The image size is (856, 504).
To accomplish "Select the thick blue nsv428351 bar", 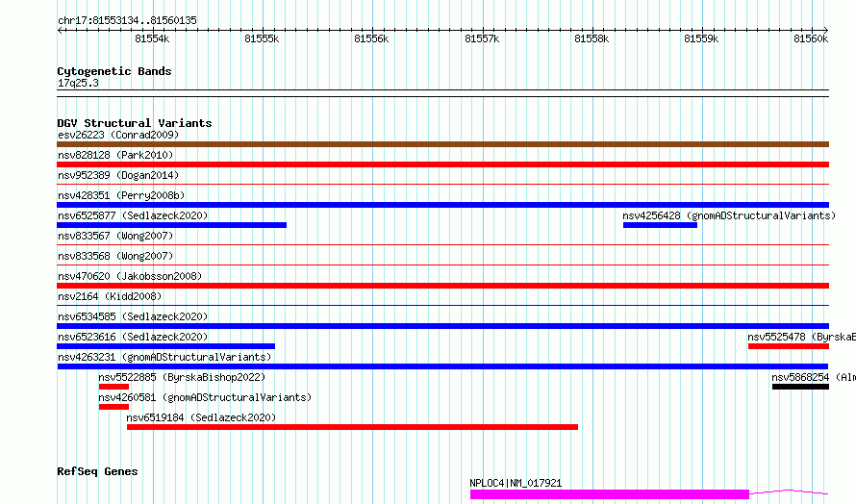I will 442,205.
